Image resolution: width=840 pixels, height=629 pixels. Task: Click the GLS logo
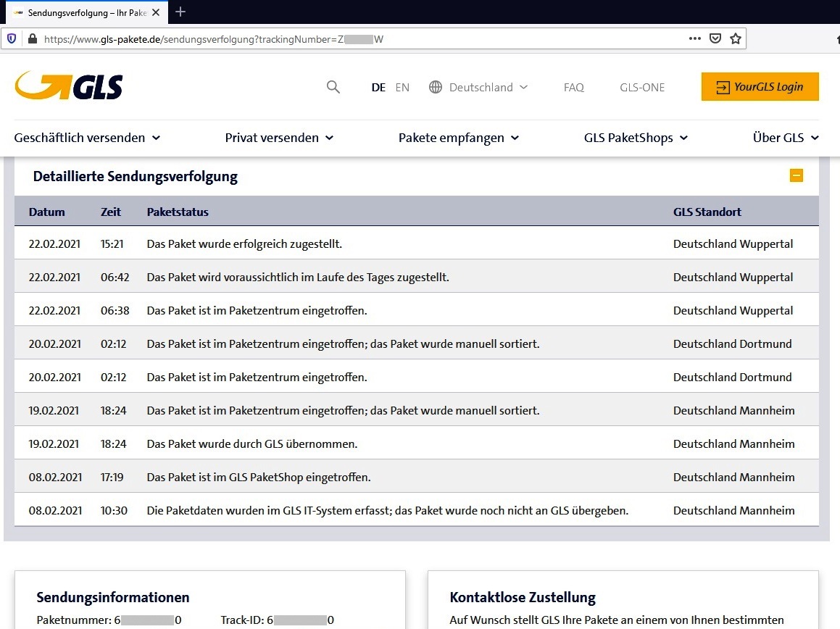point(69,86)
